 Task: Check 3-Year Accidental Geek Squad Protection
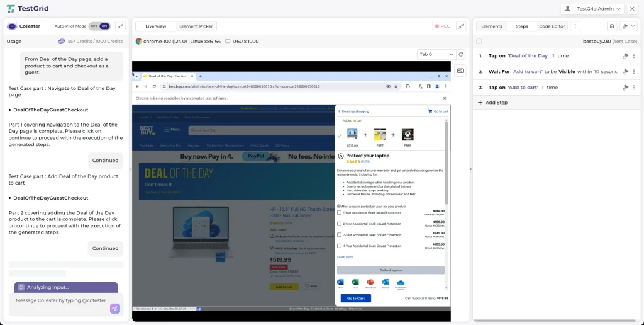[x=339, y=235]
